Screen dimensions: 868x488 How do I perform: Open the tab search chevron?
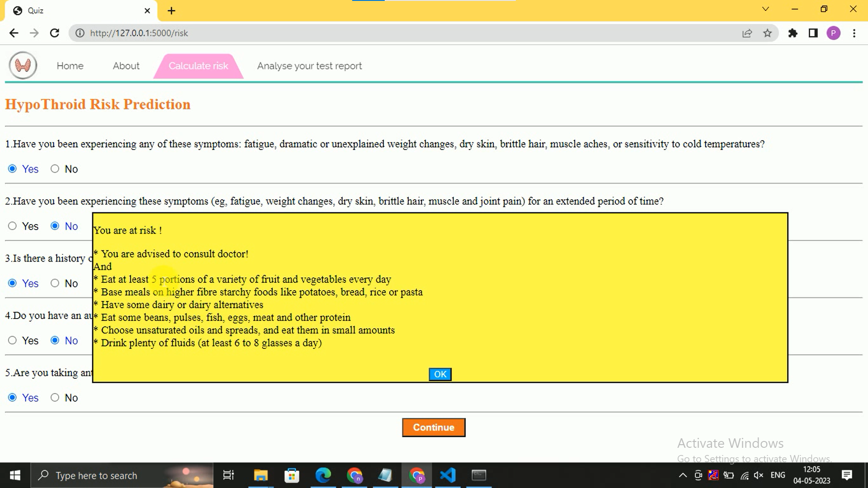tap(765, 9)
